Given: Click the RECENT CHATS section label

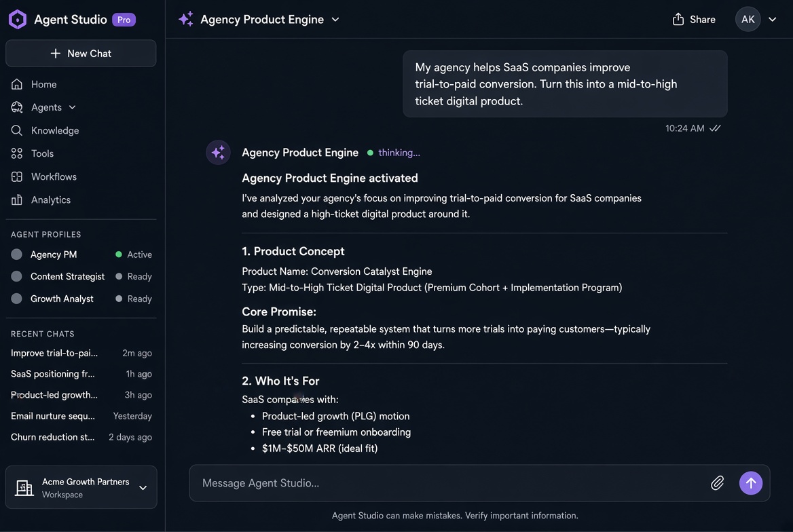Looking at the screenshot, I should coord(43,335).
